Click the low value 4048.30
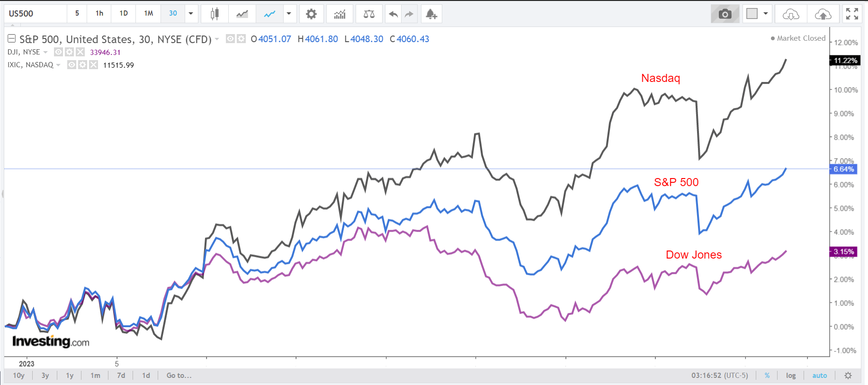 tap(367, 39)
